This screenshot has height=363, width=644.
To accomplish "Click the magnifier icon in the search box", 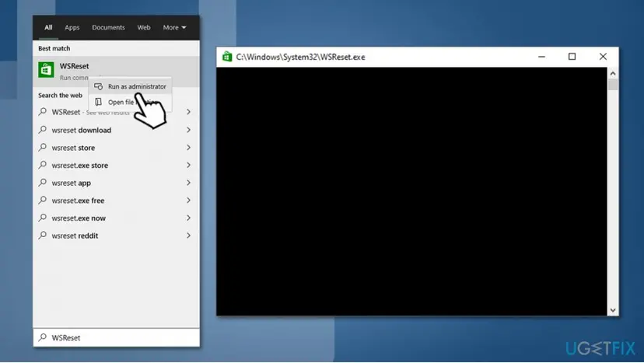I will (42, 337).
